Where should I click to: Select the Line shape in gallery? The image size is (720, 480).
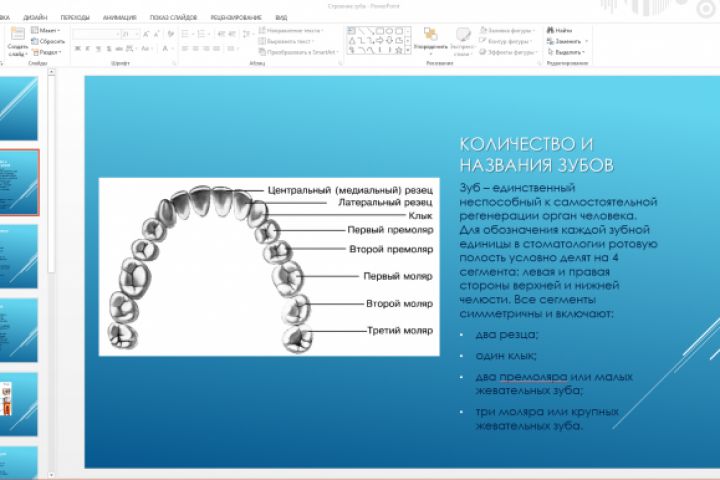(x=361, y=31)
